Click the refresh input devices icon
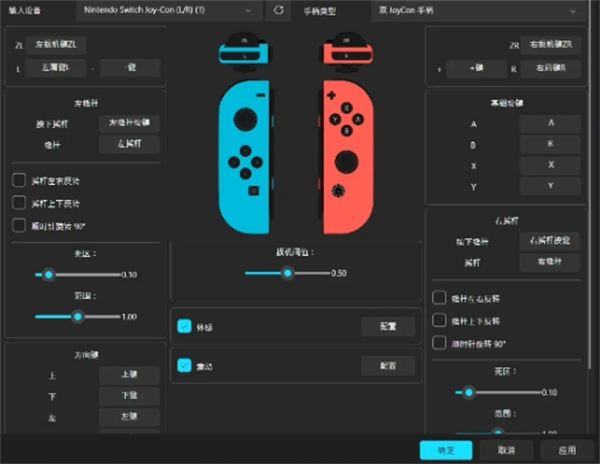600x464 pixels. 279,10
